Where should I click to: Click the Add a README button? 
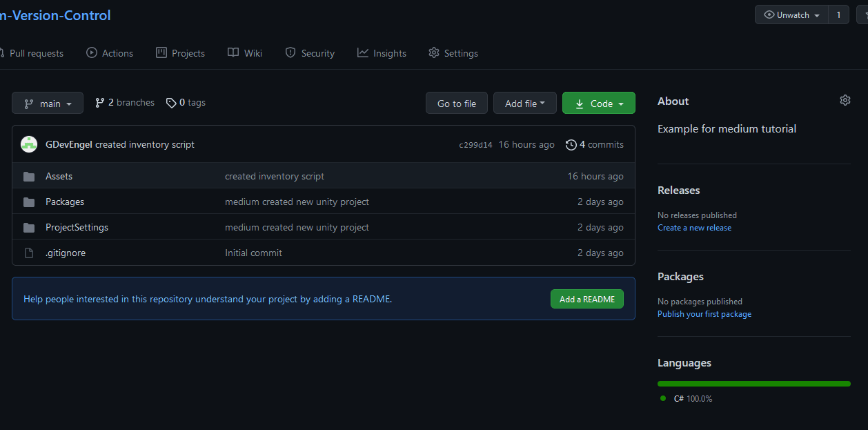[x=587, y=299]
